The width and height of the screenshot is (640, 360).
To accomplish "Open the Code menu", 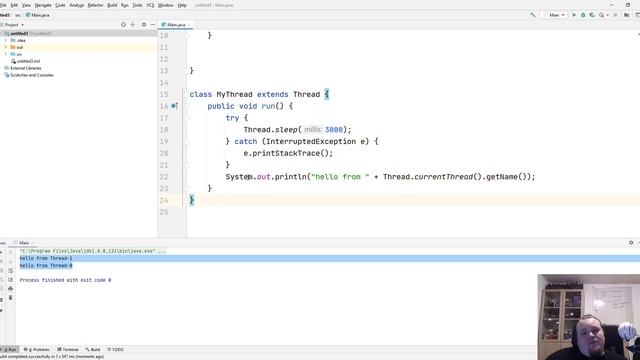I will pyautogui.click(x=60, y=5).
